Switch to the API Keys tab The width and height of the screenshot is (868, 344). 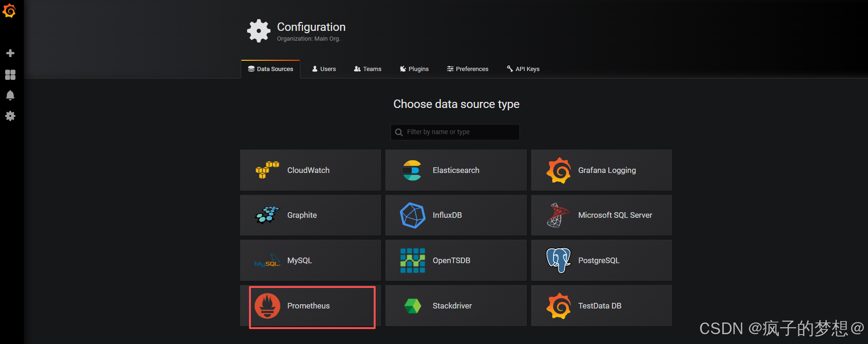click(x=523, y=69)
